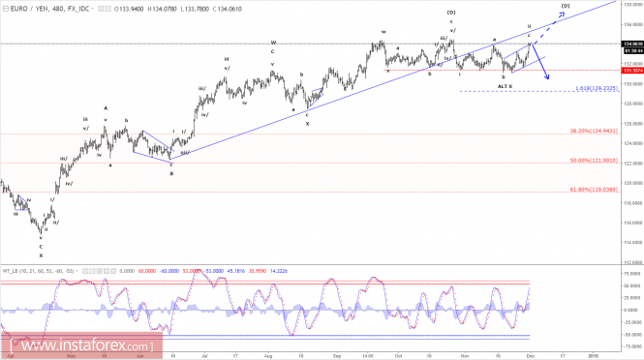Click the 2018 label on time axis

(593, 356)
